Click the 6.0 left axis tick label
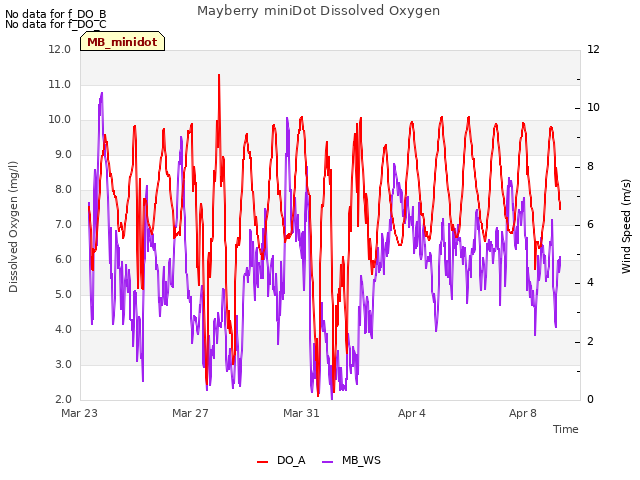Screen dimensions: 640x480 [x=63, y=260]
